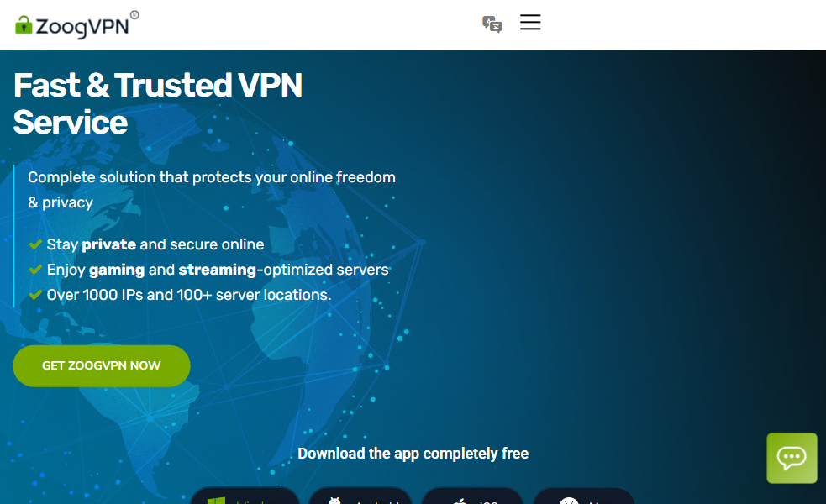Click checkmark beside Stay private and secure
826x504 pixels.
[35, 244]
